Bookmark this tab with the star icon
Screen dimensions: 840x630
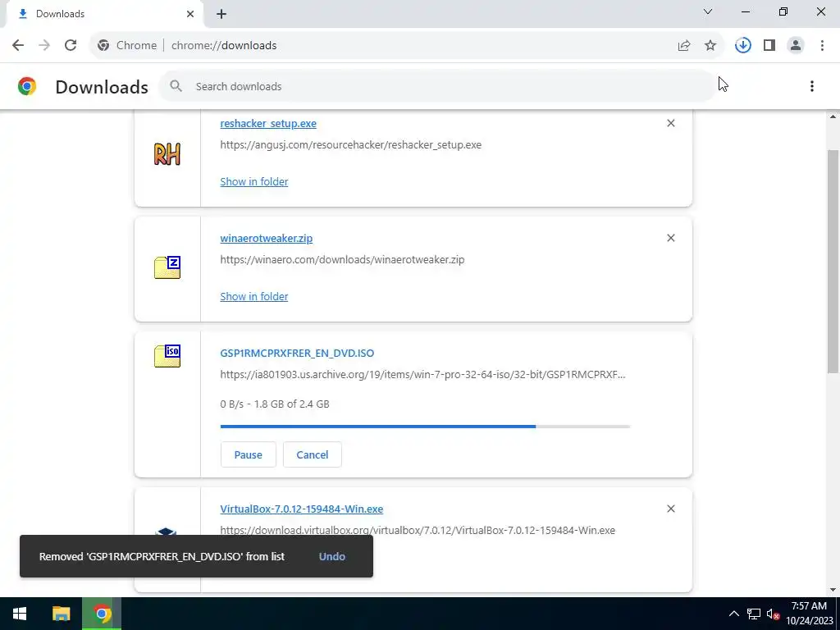pyautogui.click(x=710, y=46)
